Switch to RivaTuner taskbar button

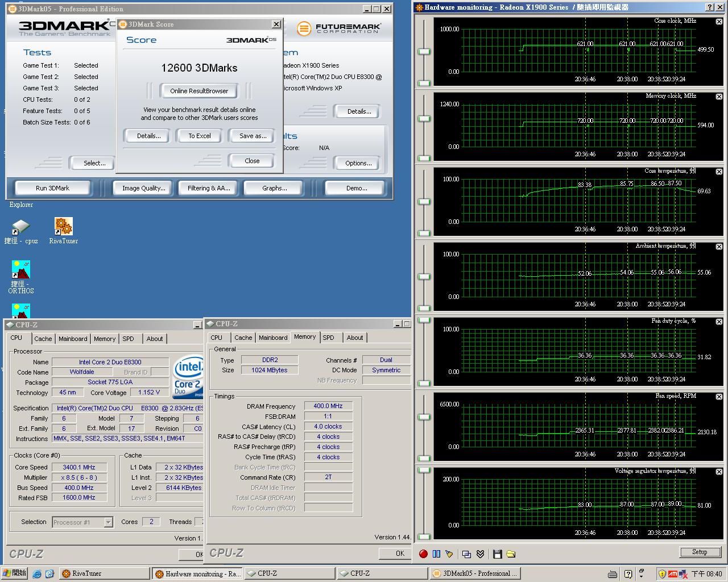coord(105,574)
